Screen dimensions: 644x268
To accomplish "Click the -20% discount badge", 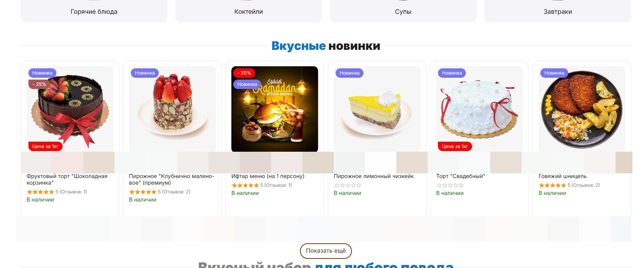I will point(244,73).
